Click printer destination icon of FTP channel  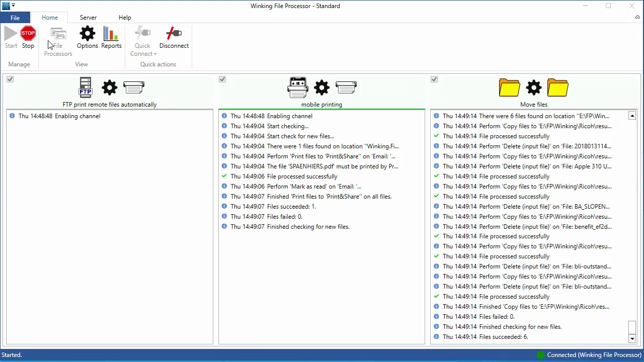pos(134,87)
